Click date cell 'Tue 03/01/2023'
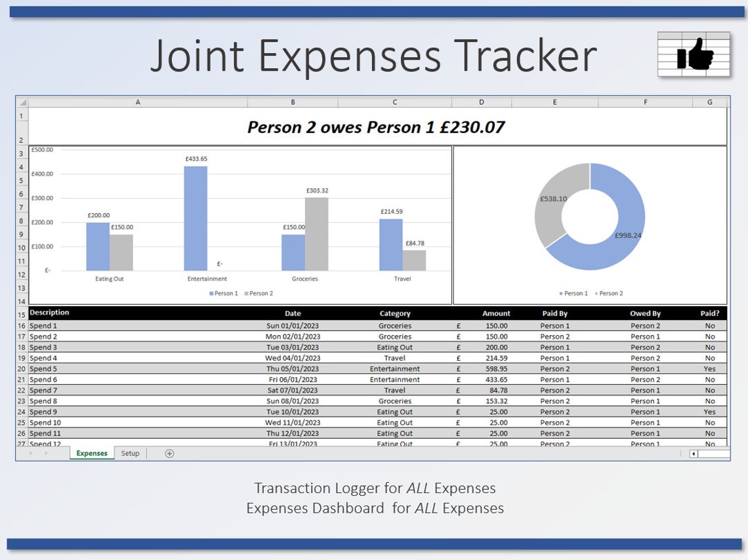The height and width of the screenshot is (560, 748). (293, 348)
